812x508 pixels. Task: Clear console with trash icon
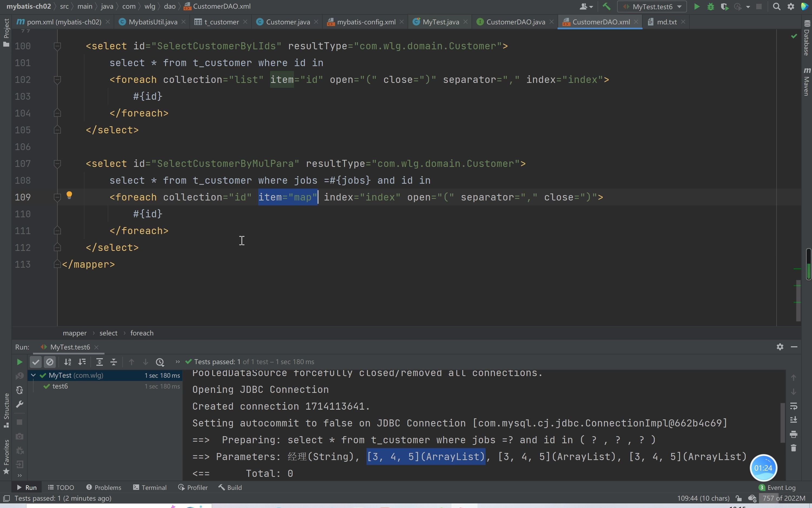pos(794,448)
